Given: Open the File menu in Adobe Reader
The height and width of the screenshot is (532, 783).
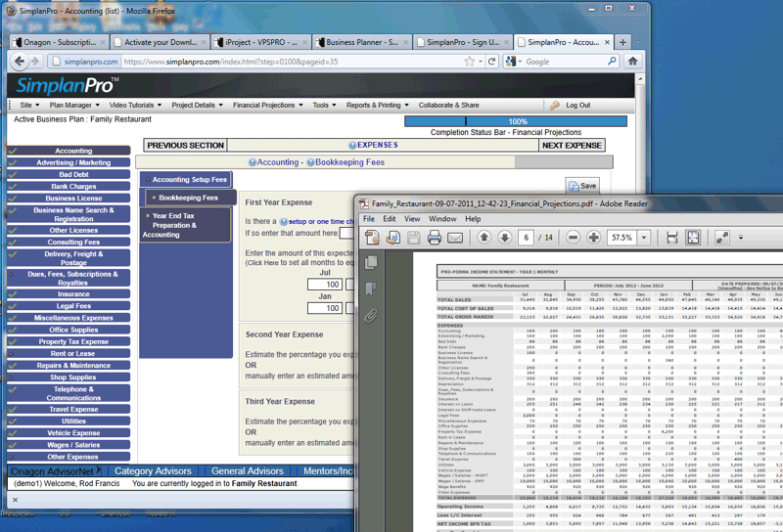Looking at the screenshot, I should 369,219.
